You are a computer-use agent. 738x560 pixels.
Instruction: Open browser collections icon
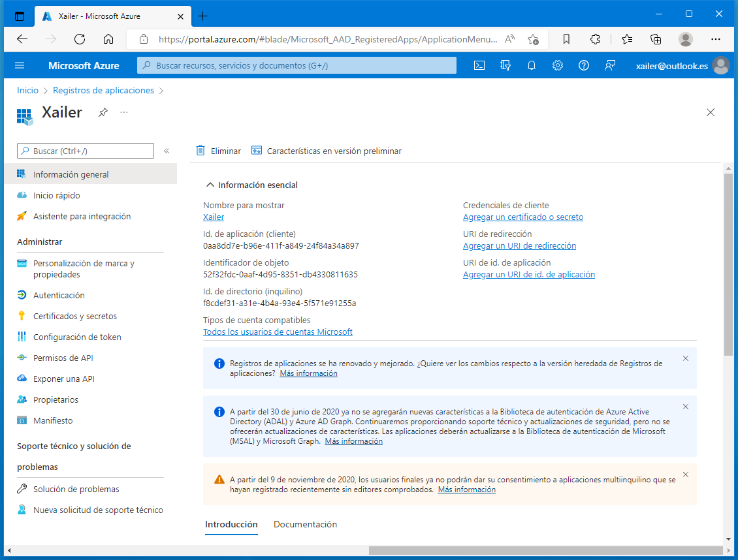pyautogui.click(x=655, y=40)
